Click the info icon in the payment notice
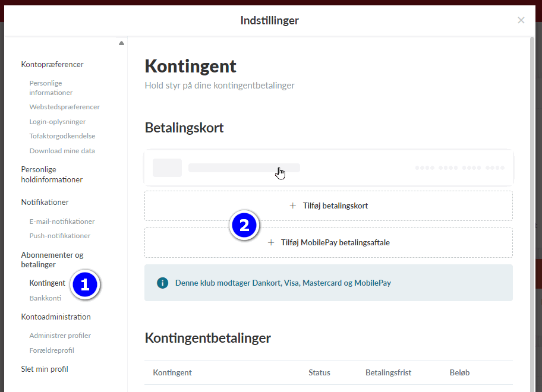542x392 pixels. [162, 283]
